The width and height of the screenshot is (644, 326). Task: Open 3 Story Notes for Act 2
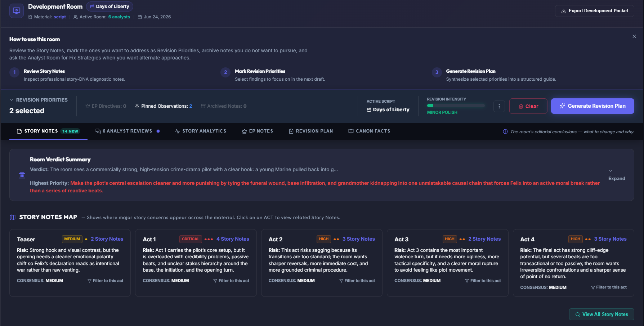click(x=358, y=239)
